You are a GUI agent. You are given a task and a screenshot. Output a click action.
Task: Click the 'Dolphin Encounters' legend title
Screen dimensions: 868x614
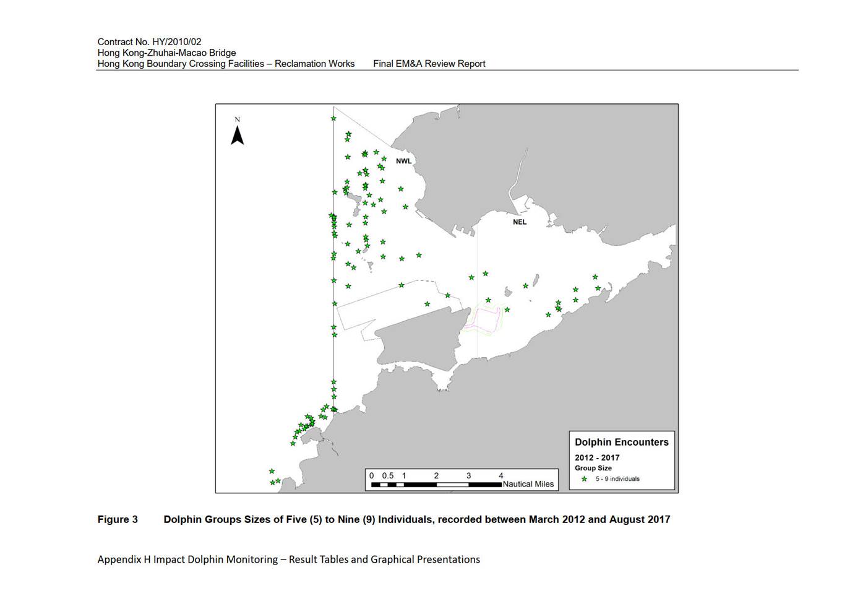[x=622, y=442]
